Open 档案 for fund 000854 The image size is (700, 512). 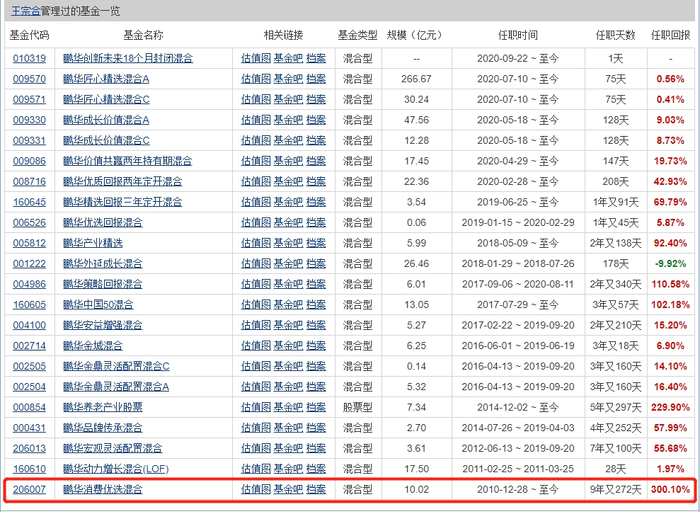click(x=316, y=408)
